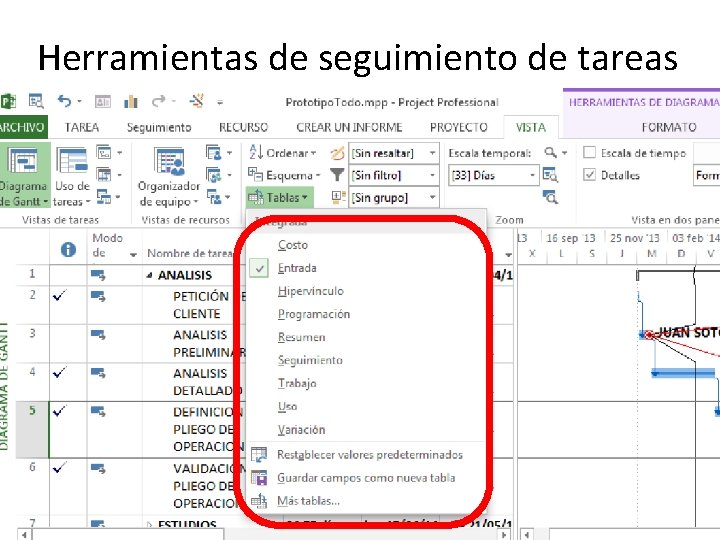Click the Project application icon

coord(9,101)
